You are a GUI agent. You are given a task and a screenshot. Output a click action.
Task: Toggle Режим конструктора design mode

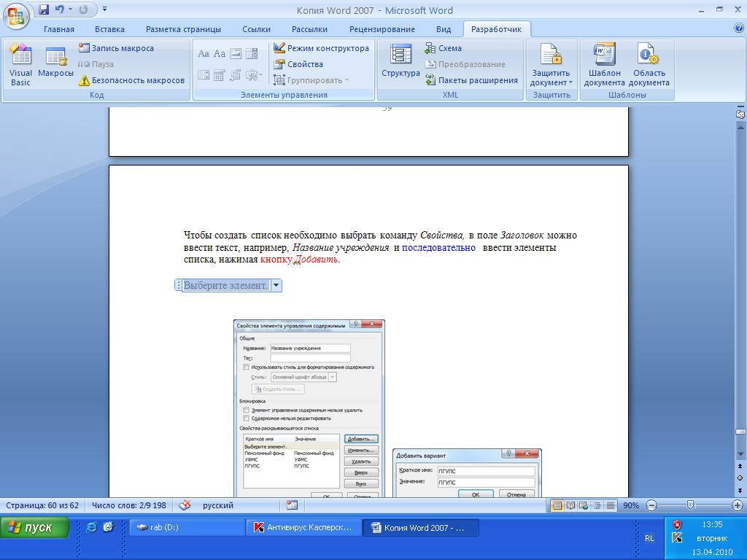pyautogui.click(x=321, y=48)
